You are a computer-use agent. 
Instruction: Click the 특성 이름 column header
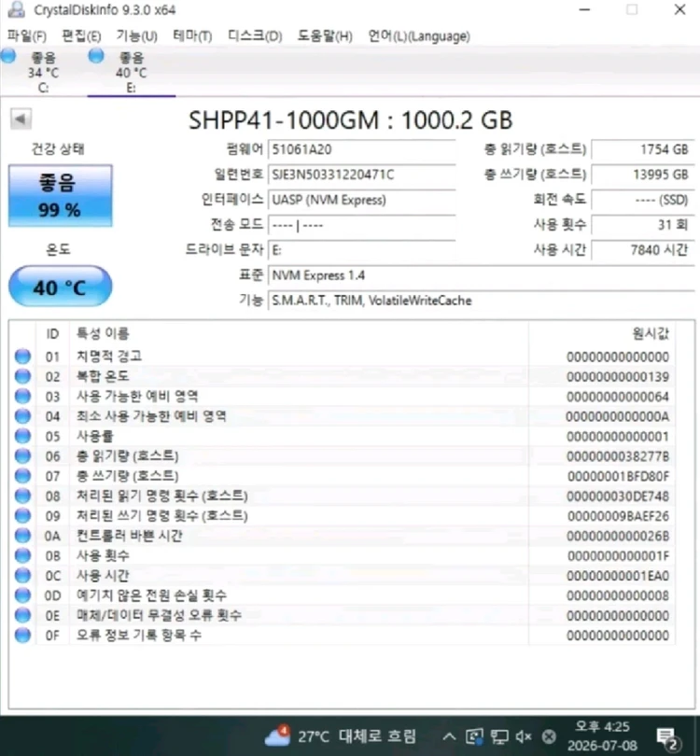pyautogui.click(x=299, y=333)
